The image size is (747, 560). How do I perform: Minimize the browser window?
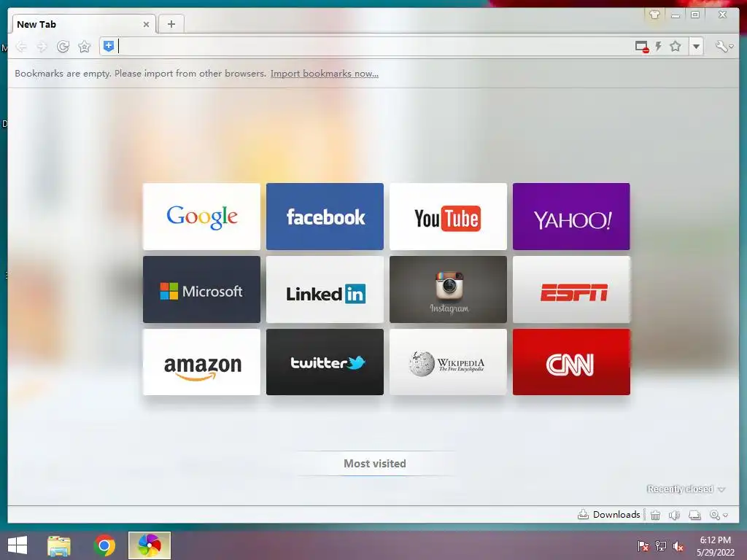[x=675, y=15]
